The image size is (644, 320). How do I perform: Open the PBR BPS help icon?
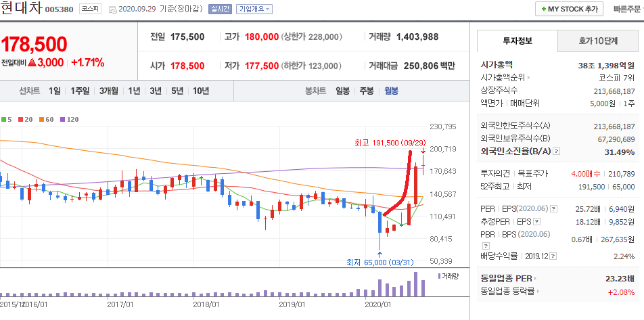(486, 246)
